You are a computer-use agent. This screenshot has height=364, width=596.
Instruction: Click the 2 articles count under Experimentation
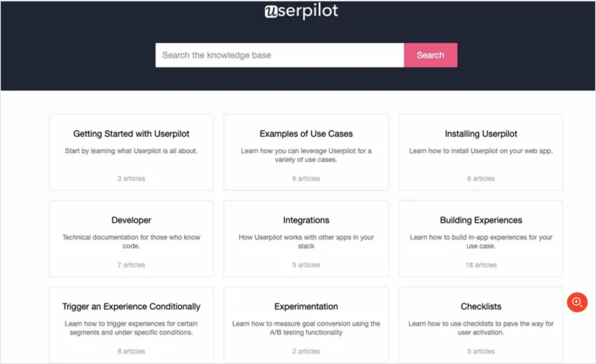[x=306, y=351]
